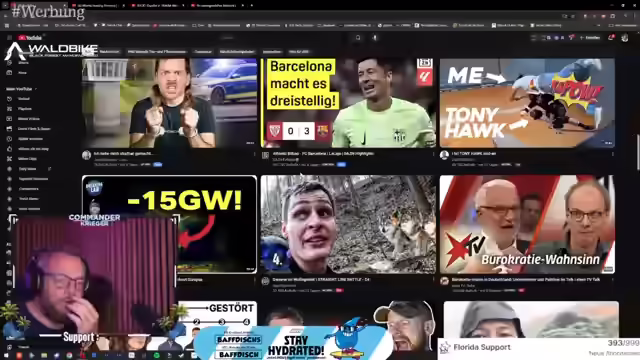Image resolution: width=640 pixels, height=360 pixels.
Task: Open the forest selfie video thumbnail
Action: click(348, 224)
